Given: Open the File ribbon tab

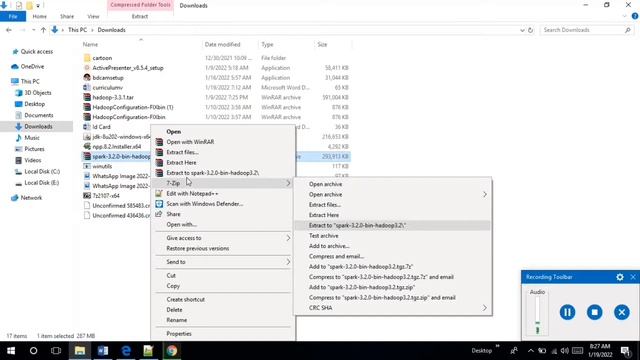Looking at the screenshot, I should click(x=13, y=16).
